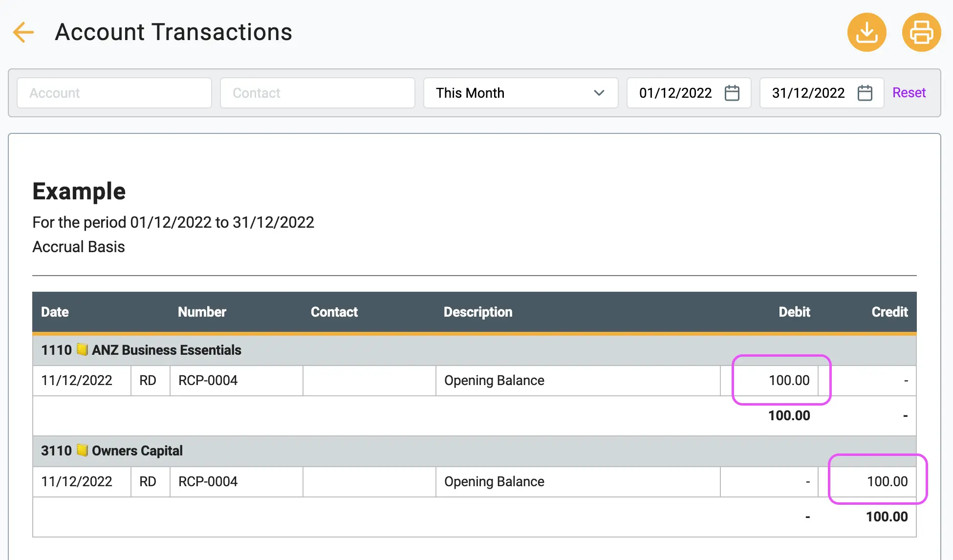
Task: Click RD type in Owners Capital row
Action: 148,481
